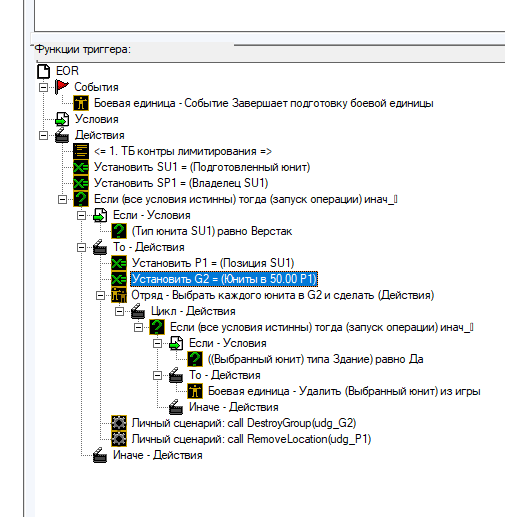Viewport: 505px width, 517px height.
Task: Select the EOR trigger page icon
Action: tap(43, 71)
